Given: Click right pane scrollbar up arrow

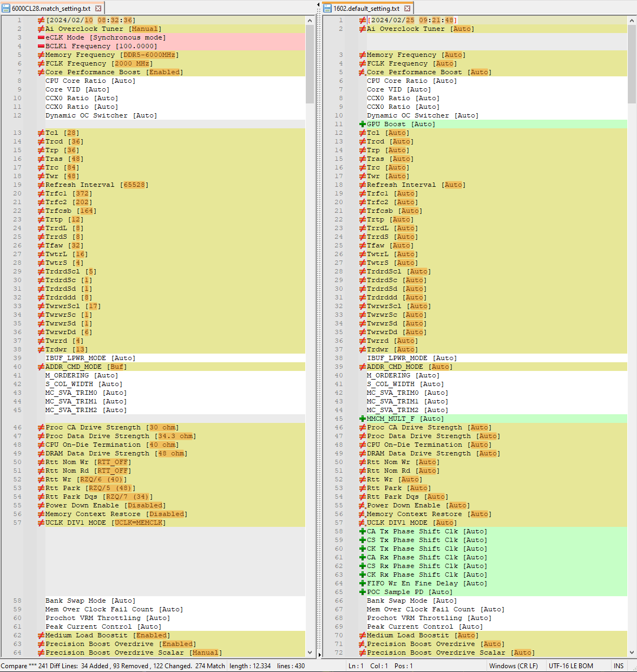Looking at the screenshot, I should pyautogui.click(x=632, y=21).
